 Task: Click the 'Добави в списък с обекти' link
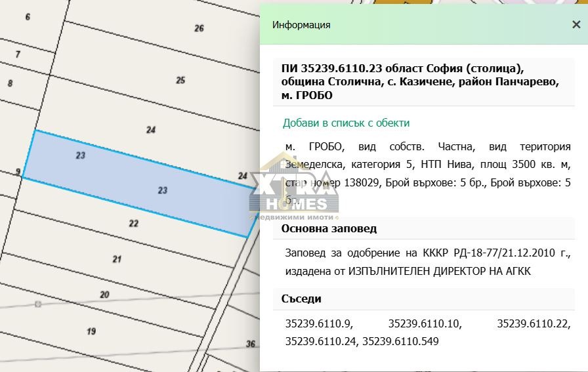[346, 123]
